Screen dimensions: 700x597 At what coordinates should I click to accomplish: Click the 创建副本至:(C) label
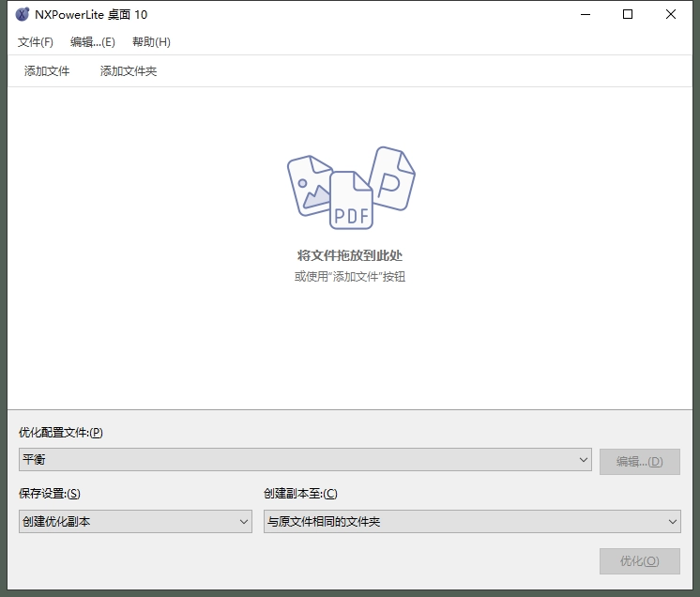[300, 494]
